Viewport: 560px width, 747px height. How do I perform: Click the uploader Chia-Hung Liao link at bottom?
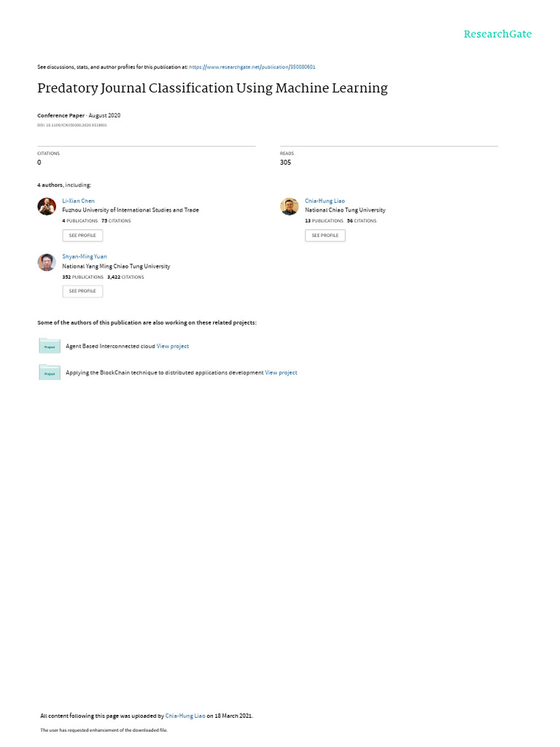[185, 716]
